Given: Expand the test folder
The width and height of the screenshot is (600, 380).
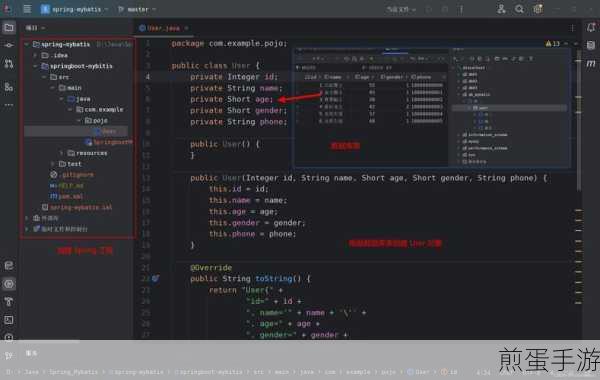Looking at the screenshot, I should (53, 164).
